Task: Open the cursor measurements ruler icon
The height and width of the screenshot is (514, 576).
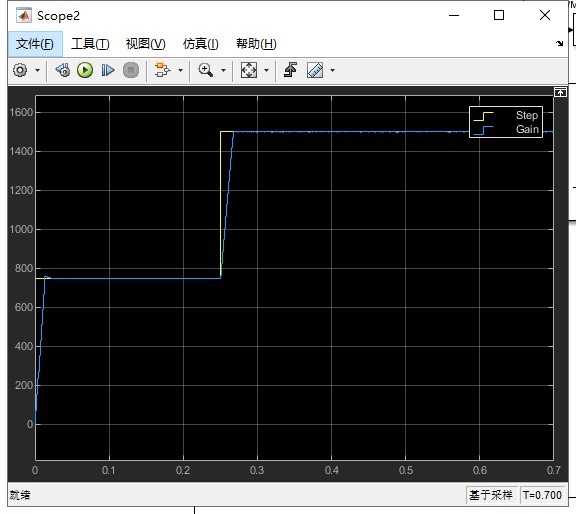Action: (x=315, y=70)
